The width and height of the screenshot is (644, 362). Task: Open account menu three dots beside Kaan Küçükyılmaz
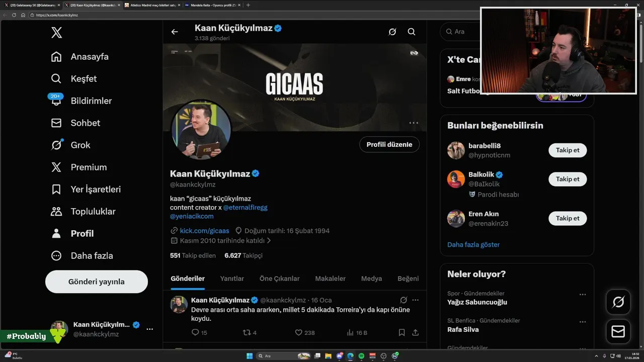(x=150, y=329)
